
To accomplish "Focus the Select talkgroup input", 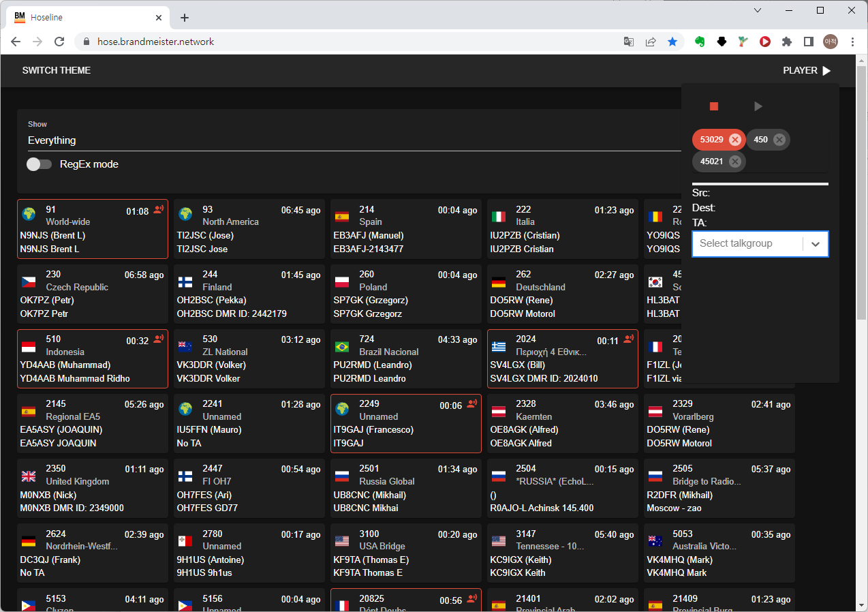I will point(748,243).
